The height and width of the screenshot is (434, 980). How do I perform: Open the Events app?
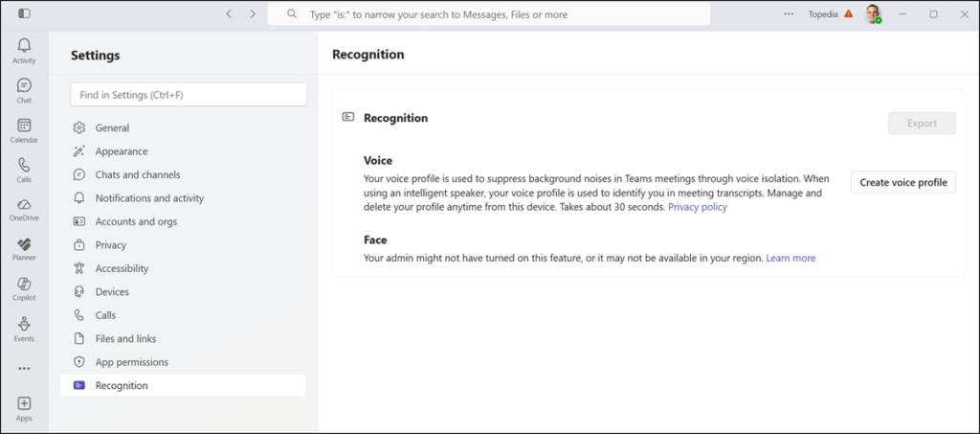(x=24, y=330)
